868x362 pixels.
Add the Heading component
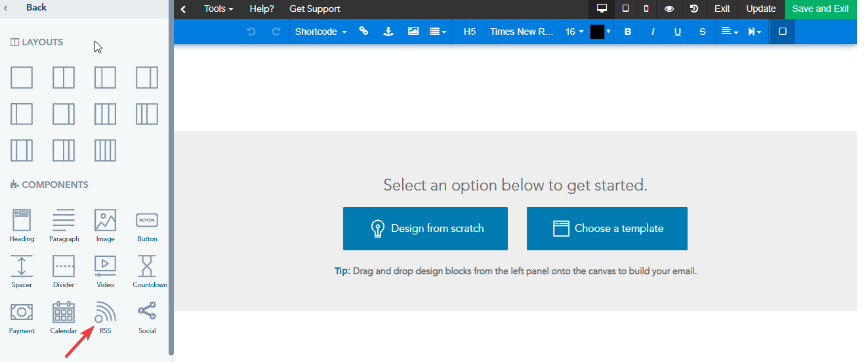pyautogui.click(x=22, y=225)
